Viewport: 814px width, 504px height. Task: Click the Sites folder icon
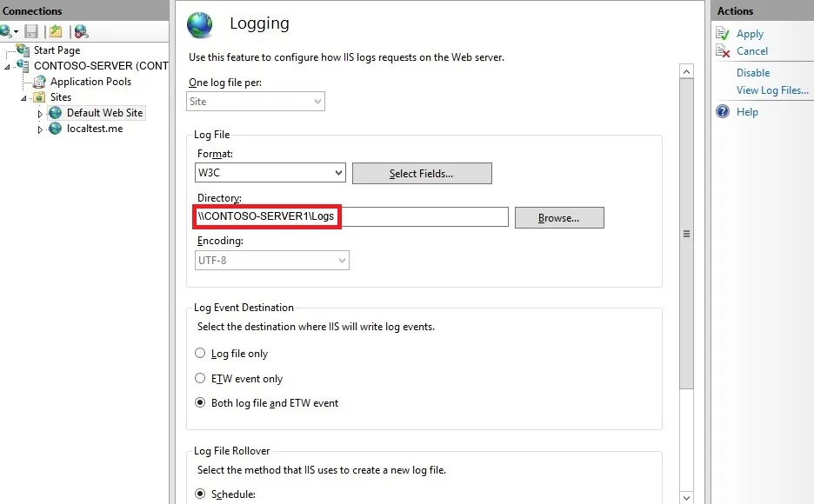click(x=39, y=97)
